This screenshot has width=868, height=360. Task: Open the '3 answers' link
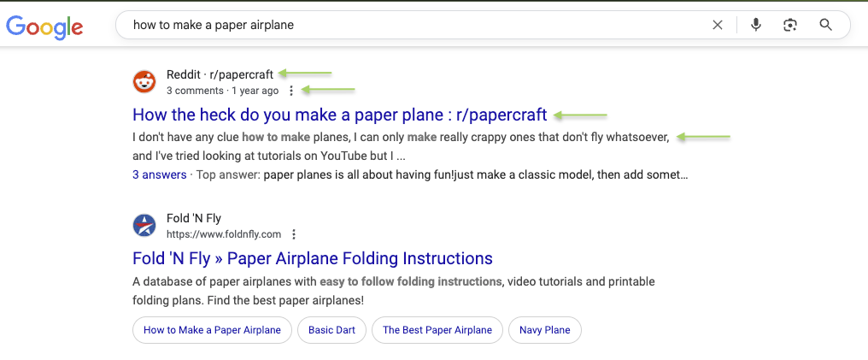point(160,175)
